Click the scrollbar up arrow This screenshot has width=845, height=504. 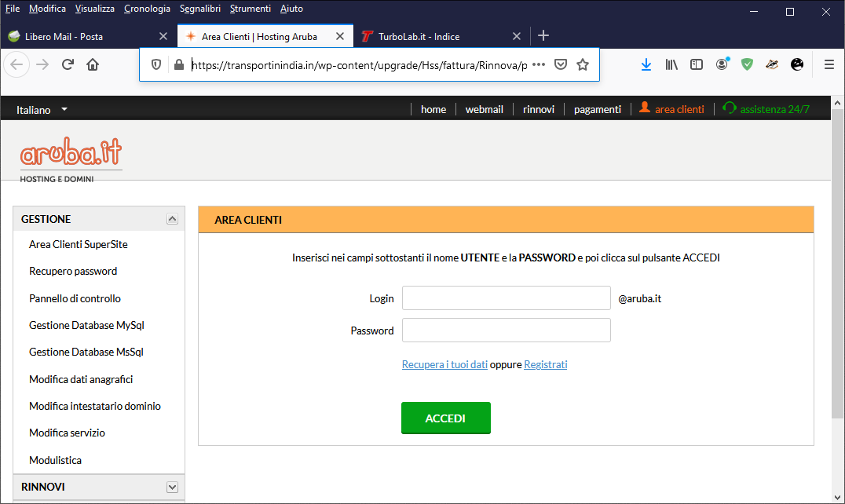click(837, 103)
